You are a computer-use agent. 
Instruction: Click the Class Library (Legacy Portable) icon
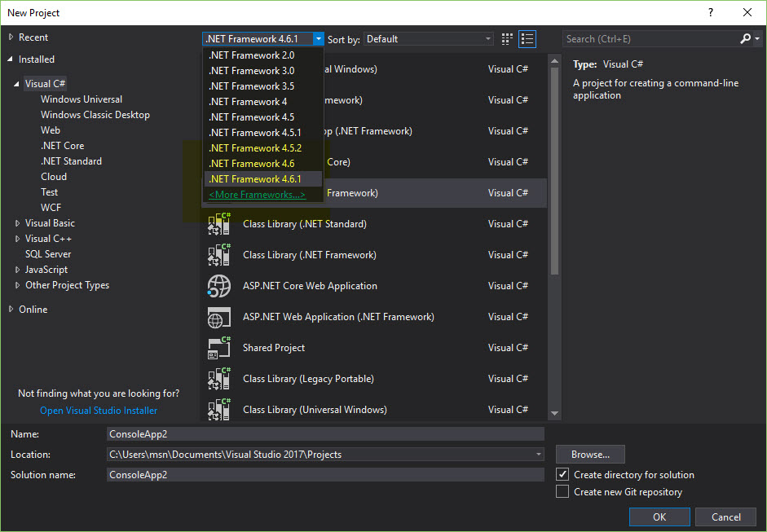coord(218,379)
